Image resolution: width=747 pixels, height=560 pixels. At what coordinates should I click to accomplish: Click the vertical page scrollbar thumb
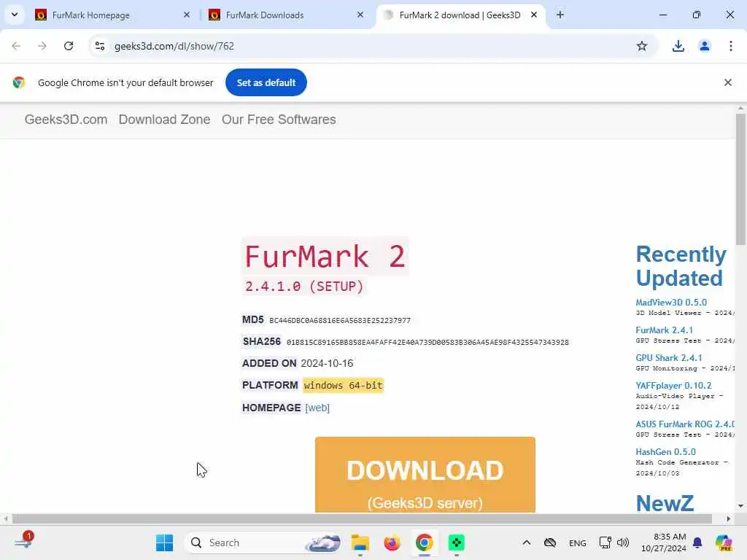pyautogui.click(x=740, y=179)
